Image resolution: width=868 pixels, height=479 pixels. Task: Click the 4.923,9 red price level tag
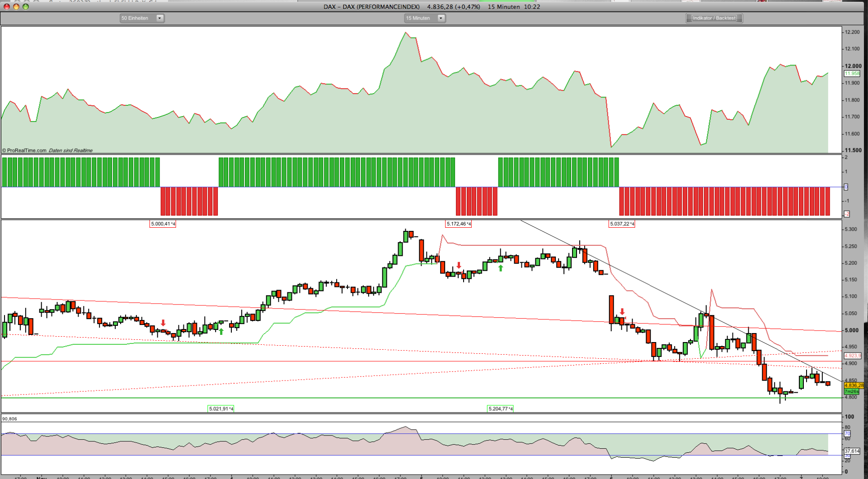coord(852,356)
